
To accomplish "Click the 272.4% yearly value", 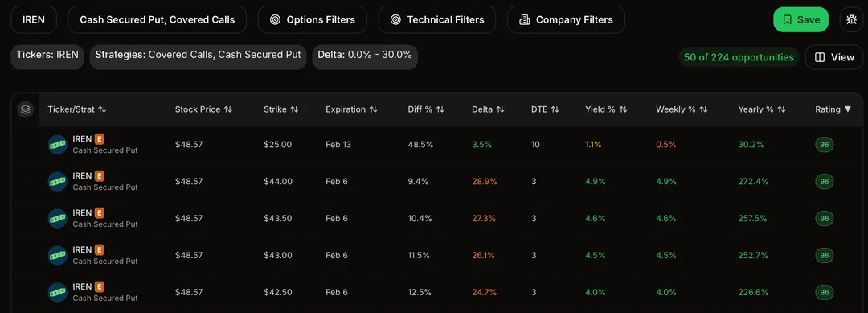I will point(753,182).
